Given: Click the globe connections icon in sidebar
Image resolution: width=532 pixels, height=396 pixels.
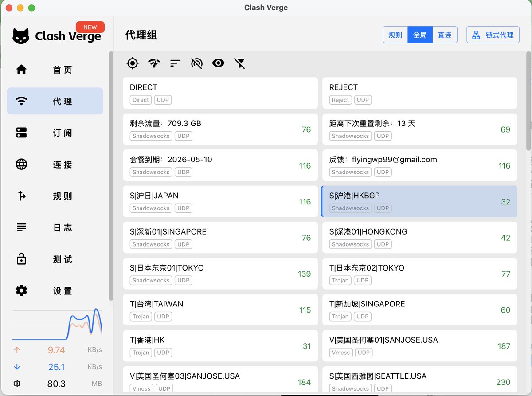Looking at the screenshot, I should pos(21,164).
